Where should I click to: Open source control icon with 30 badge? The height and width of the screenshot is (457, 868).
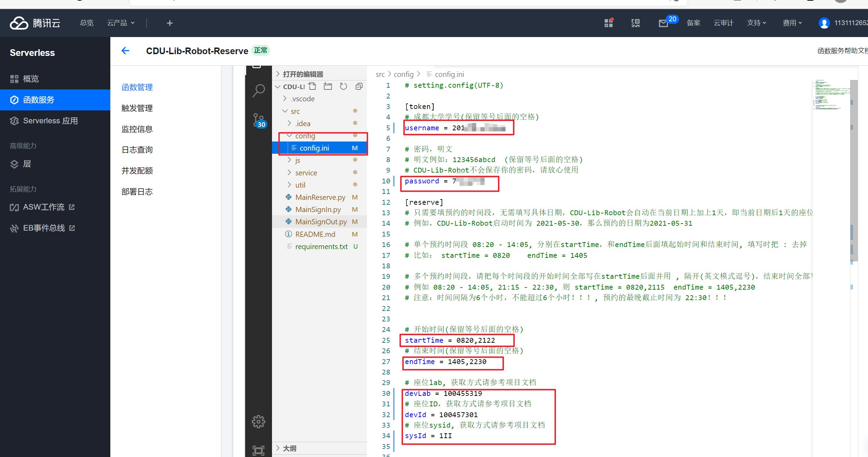click(259, 121)
